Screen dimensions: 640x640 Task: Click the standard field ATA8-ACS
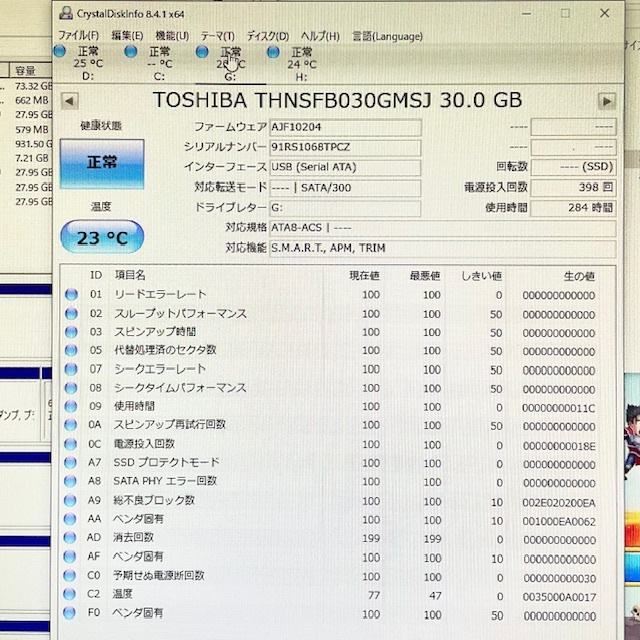pyautogui.click(x=443, y=228)
